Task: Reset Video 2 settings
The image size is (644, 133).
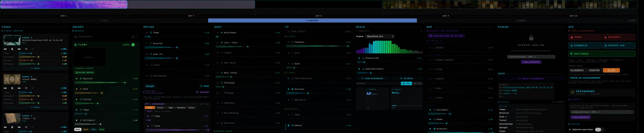Action: pos(35,107)
